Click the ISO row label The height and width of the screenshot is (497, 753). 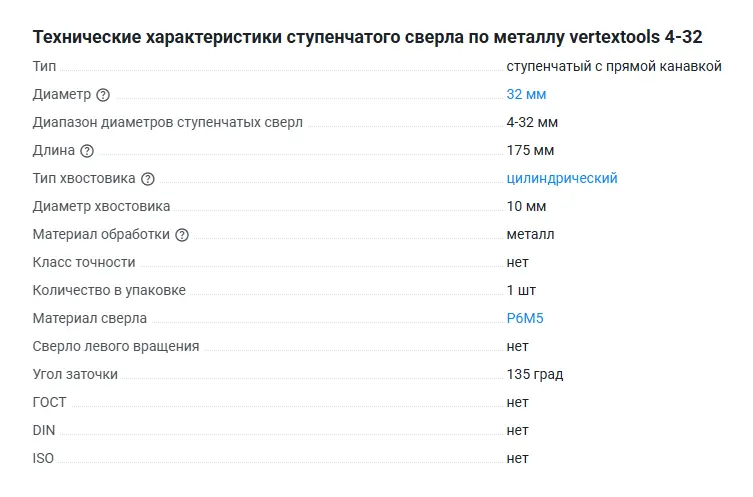pyautogui.click(x=43, y=458)
